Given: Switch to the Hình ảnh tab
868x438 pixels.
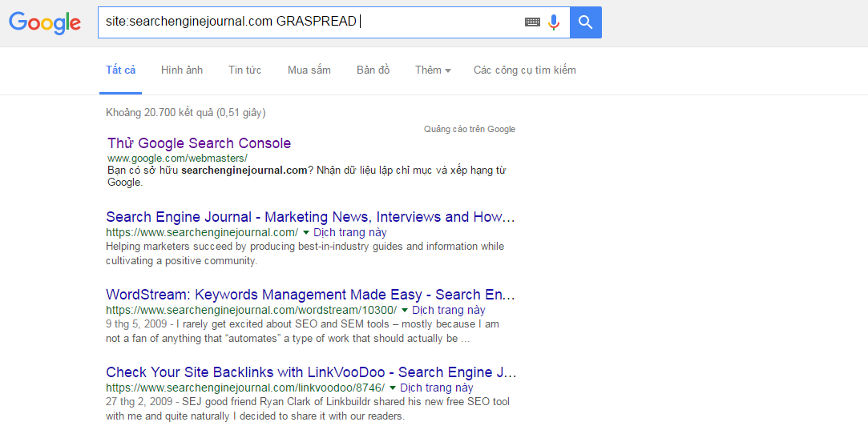Looking at the screenshot, I should point(182,70).
